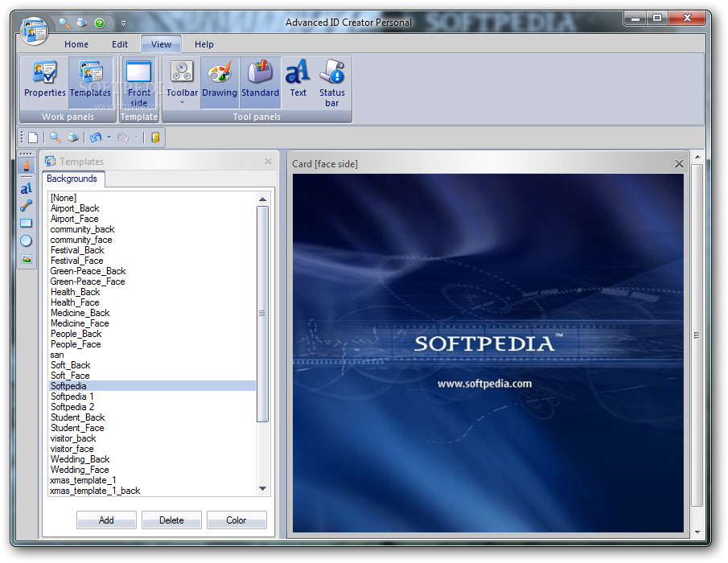Screen dimensions: 728x563
Task: Click the Color button
Action: coord(236,520)
